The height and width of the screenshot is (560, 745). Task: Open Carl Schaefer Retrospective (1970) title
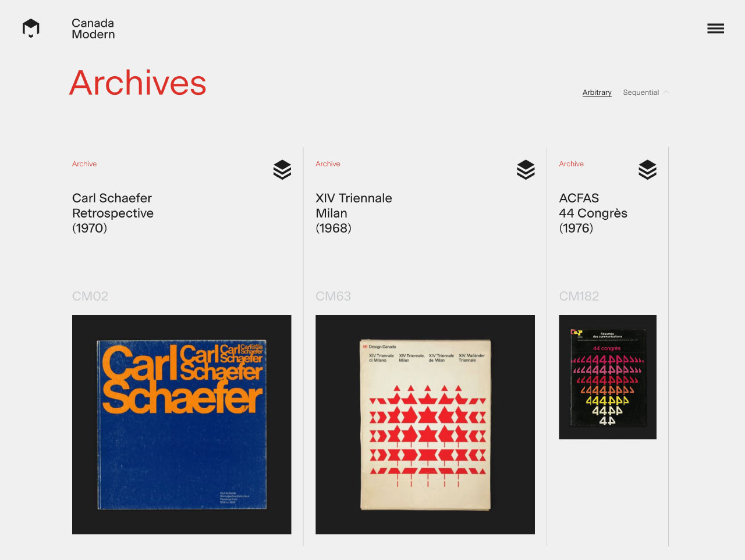pyautogui.click(x=113, y=213)
